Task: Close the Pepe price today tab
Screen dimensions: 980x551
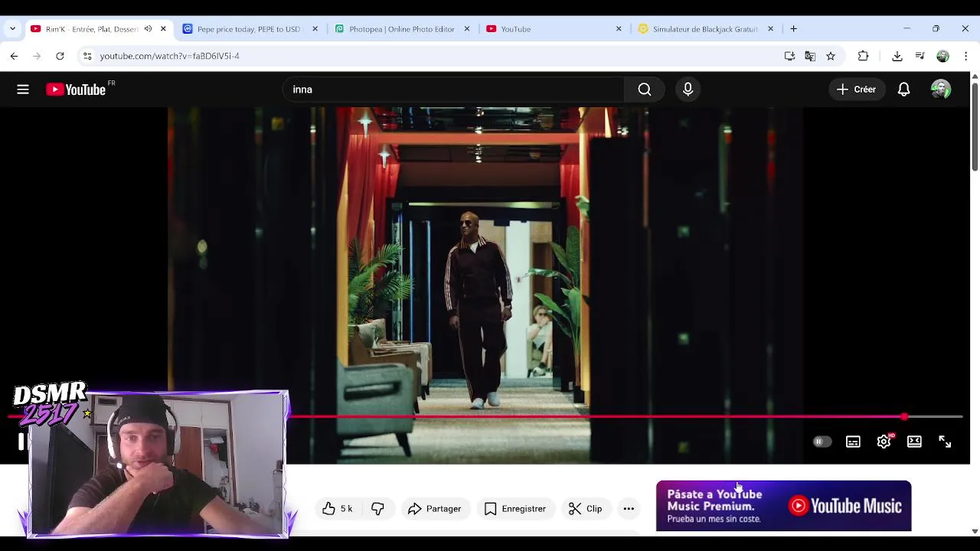Action: pos(315,29)
